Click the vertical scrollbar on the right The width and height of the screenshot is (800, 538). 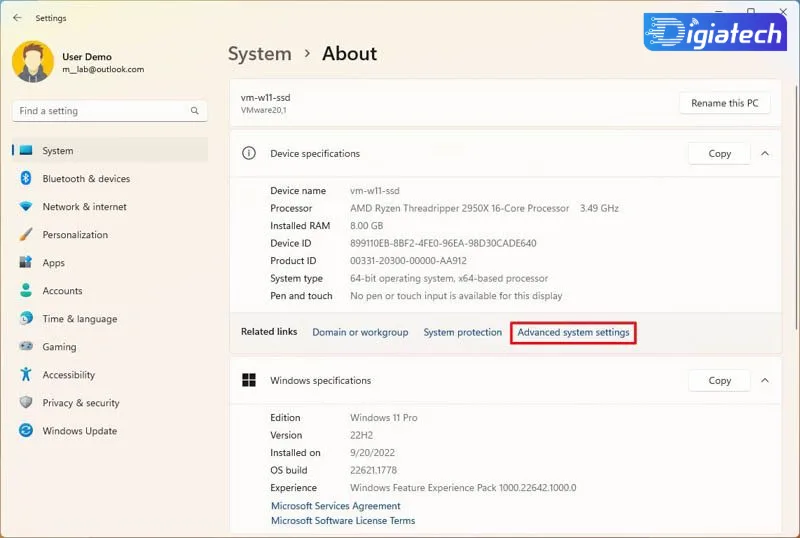coord(796,207)
